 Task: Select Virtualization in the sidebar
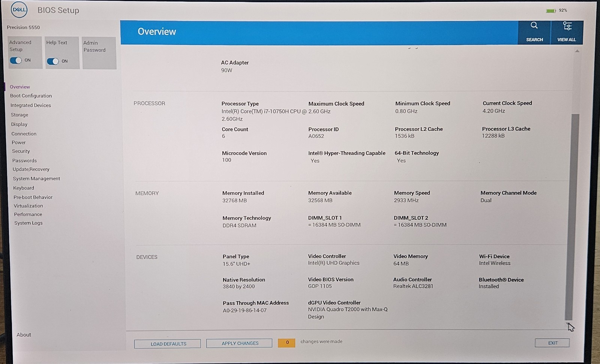[28, 206]
